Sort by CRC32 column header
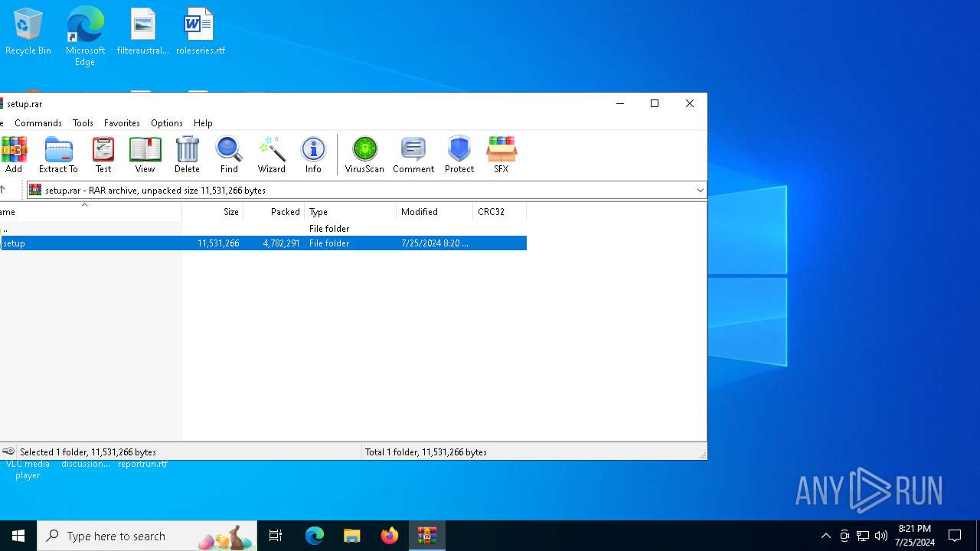Image resolution: width=980 pixels, height=551 pixels. 499,212
